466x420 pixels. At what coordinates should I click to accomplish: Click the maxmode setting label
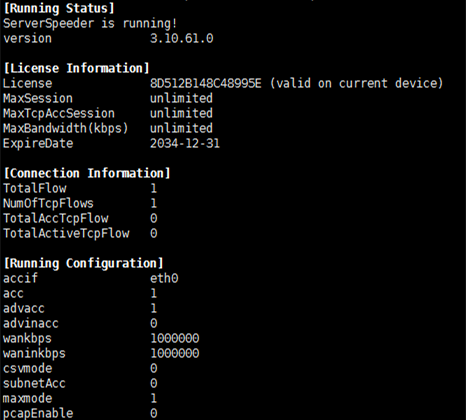click(28, 398)
